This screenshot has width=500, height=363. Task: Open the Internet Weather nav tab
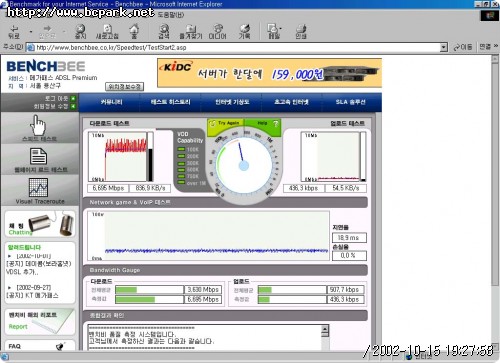point(232,102)
